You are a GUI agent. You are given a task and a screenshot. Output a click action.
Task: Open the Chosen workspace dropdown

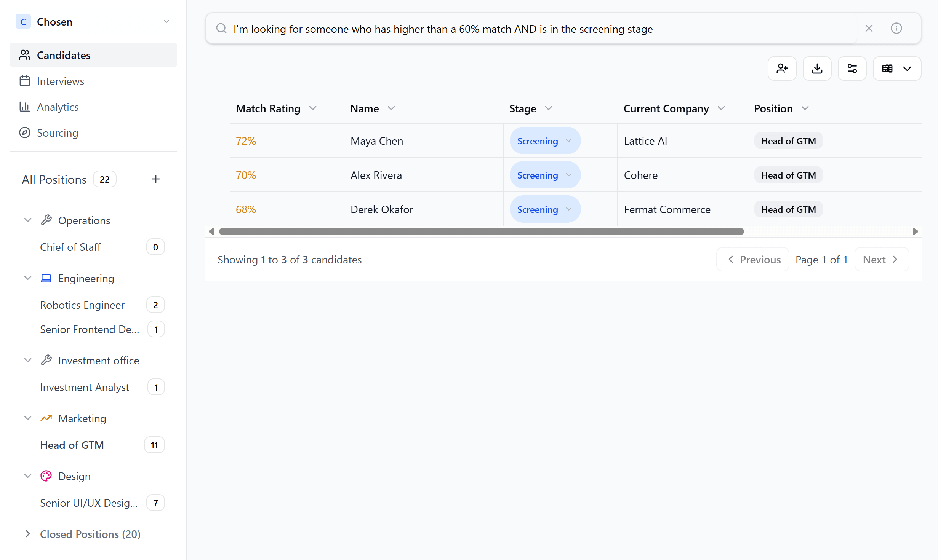pos(166,21)
